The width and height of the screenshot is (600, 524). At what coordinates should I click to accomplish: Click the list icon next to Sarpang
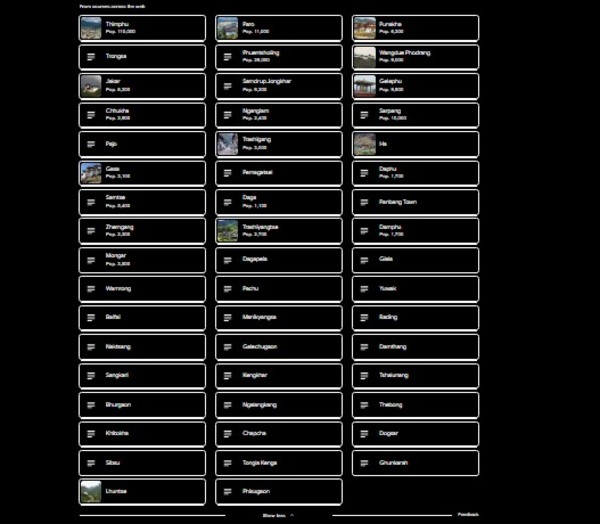[x=364, y=115]
